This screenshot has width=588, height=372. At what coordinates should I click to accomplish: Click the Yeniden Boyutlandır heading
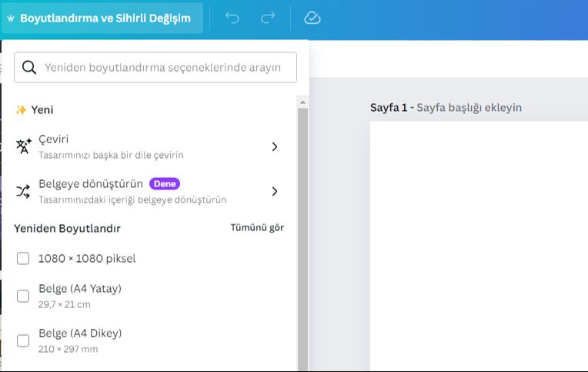[x=68, y=228]
